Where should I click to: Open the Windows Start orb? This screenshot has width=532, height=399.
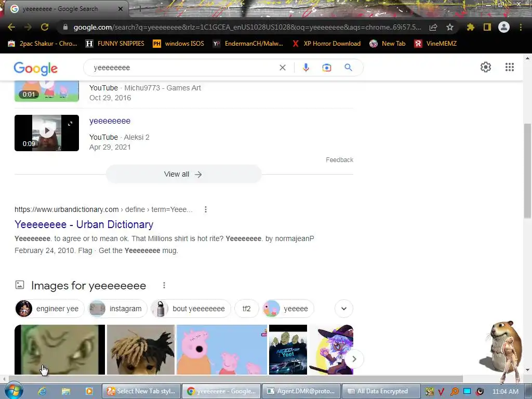pos(14,391)
